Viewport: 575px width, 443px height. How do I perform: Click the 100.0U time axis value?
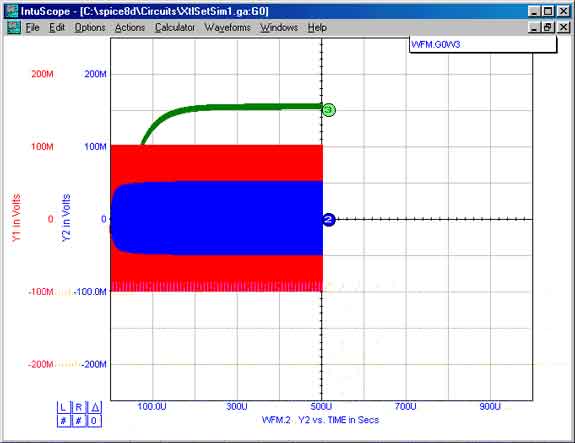[152, 406]
